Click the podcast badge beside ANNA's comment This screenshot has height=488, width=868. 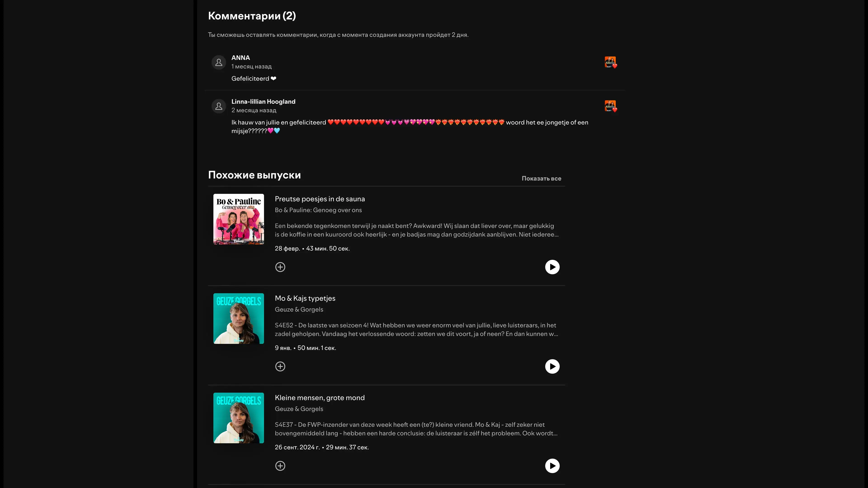[x=611, y=62]
